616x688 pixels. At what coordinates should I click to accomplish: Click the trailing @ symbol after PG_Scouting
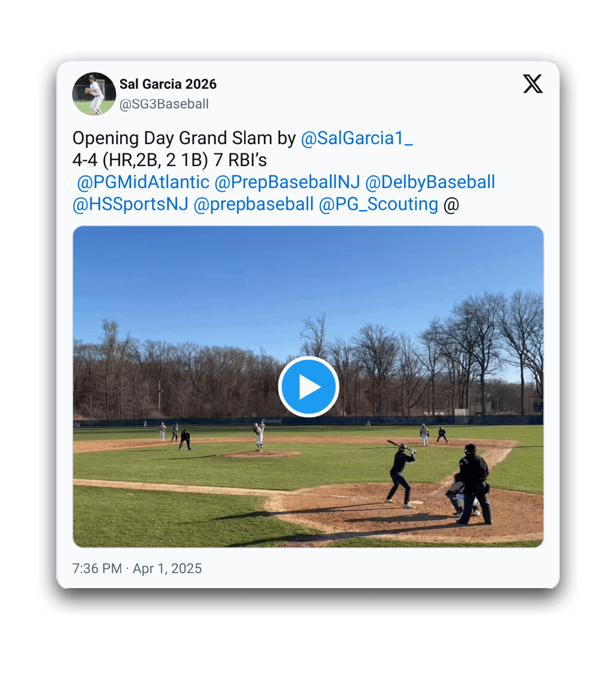point(451,204)
